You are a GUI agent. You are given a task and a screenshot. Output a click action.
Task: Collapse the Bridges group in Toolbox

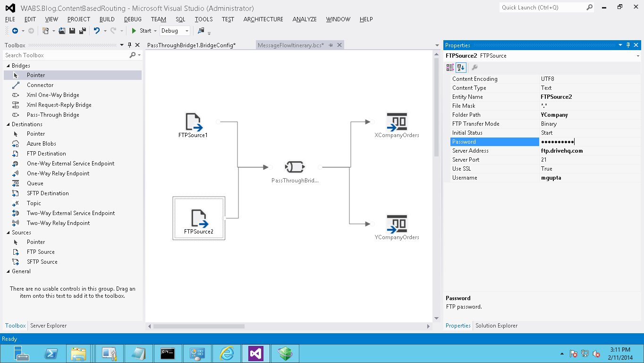click(x=8, y=66)
